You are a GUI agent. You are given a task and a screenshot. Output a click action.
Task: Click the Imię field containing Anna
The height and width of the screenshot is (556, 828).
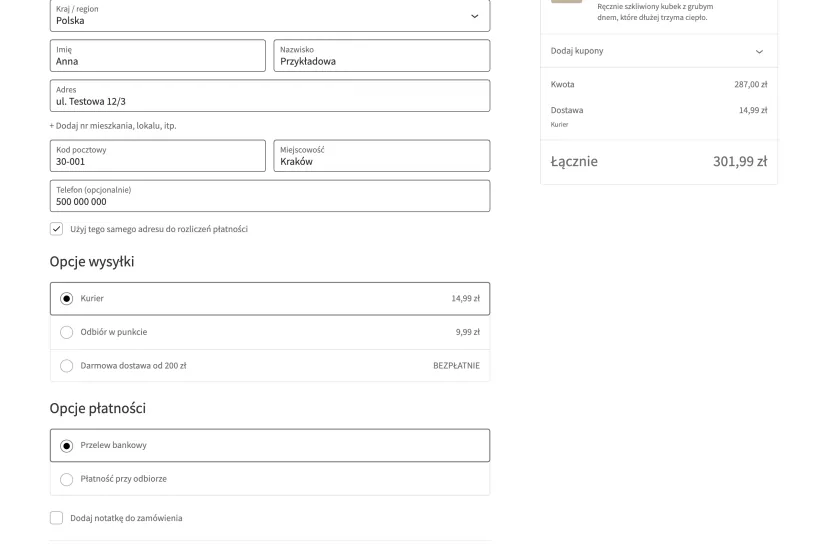click(158, 55)
